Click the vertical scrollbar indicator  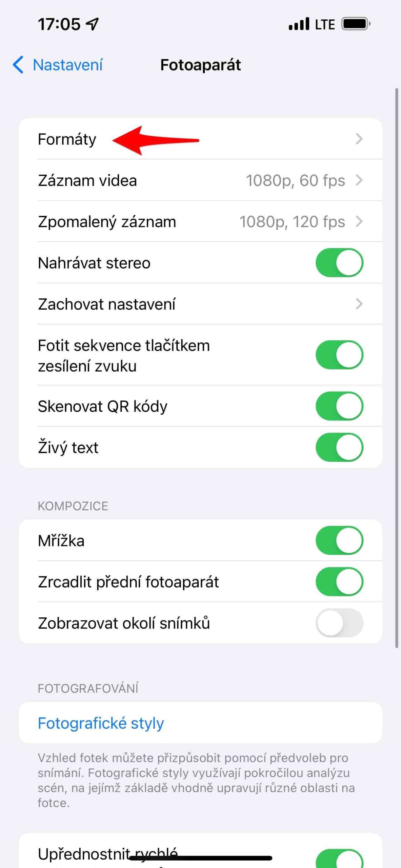click(397, 368)
